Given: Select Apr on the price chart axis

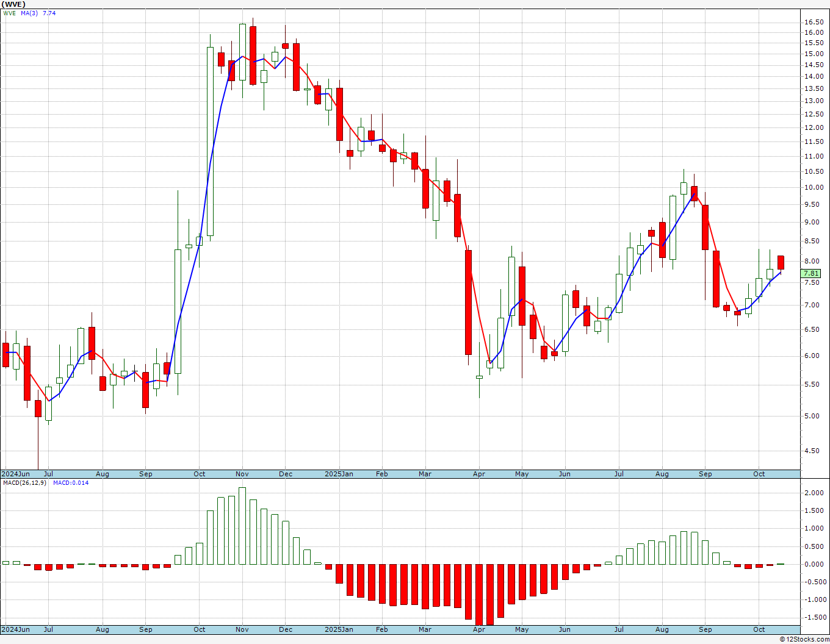Looking at the screenshot, I should 479,474.
